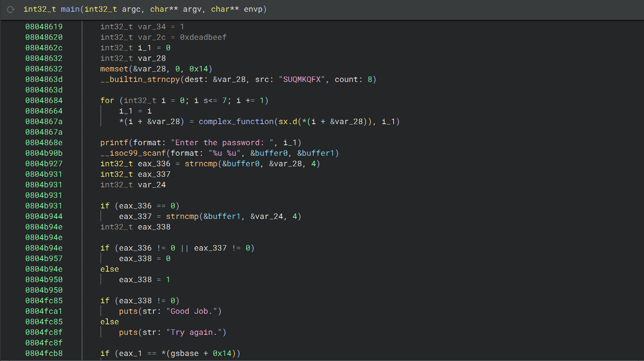Select the main function name in the header

[70, 9]
